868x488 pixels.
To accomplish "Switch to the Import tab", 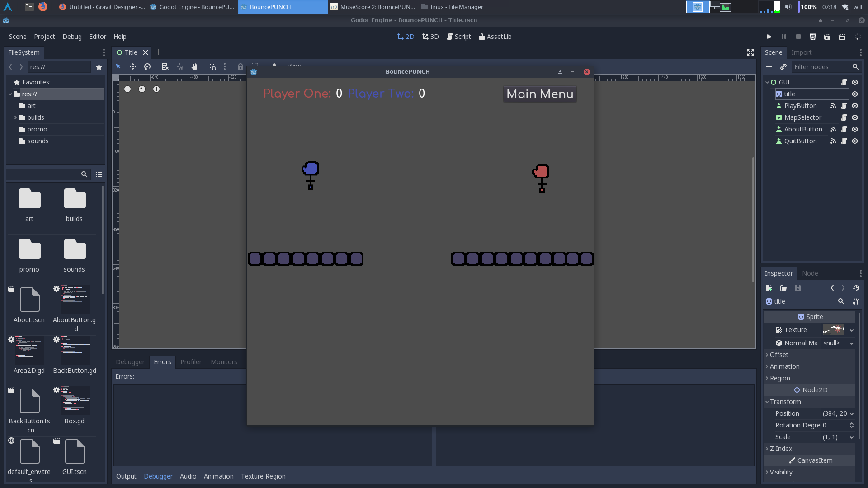I will point(801,52).
